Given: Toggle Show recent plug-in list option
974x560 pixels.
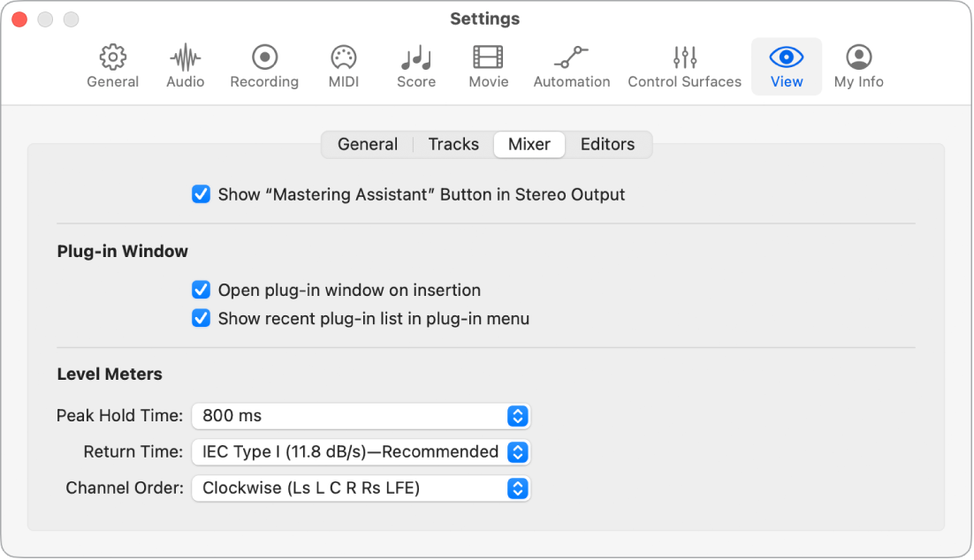Looking at the screenshot, I should point(201,318).
